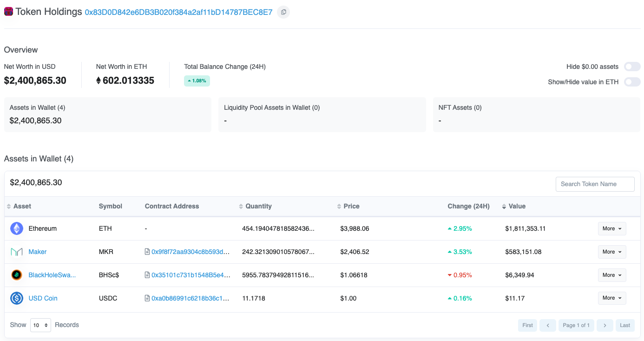Open BHSc$ contract address 0x35101c731b1548B5e4...
Screen dimensions: 644x341
(x=191, y=275)
